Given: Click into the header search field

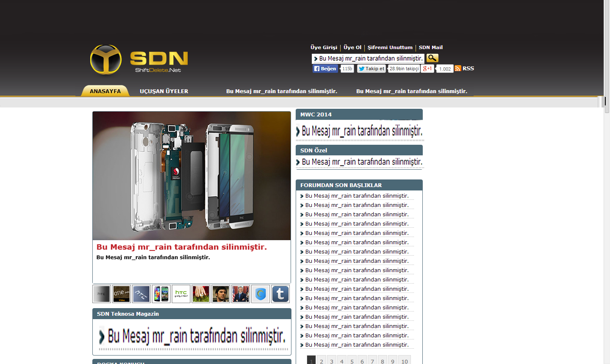Looking at the screenshot, I should click(x=368, y=58).
